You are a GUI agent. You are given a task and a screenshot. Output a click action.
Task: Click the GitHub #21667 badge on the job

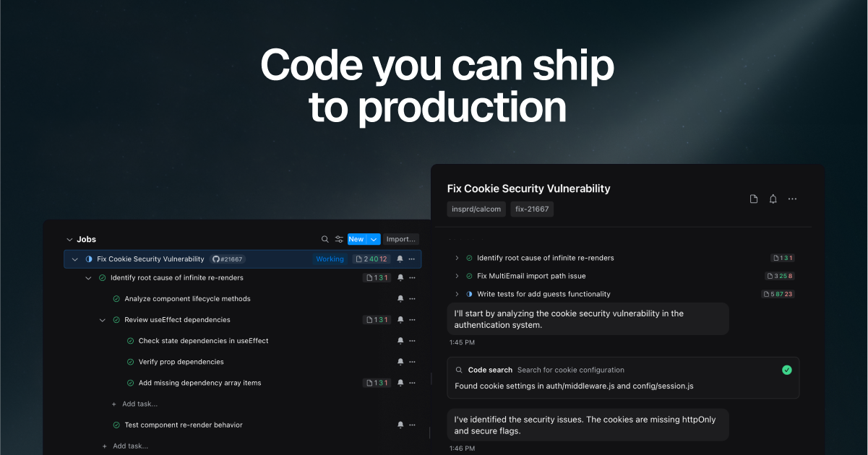click(x=228, y=259)
